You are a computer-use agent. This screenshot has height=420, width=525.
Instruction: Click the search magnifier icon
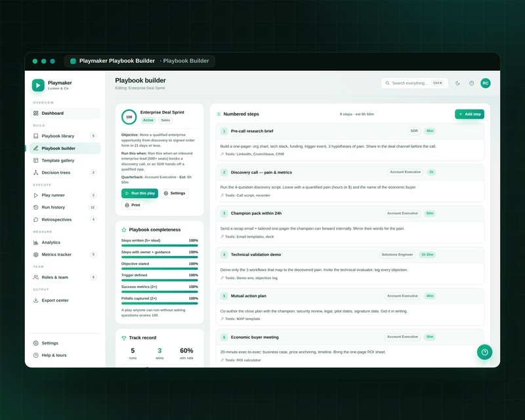[387, 83]
